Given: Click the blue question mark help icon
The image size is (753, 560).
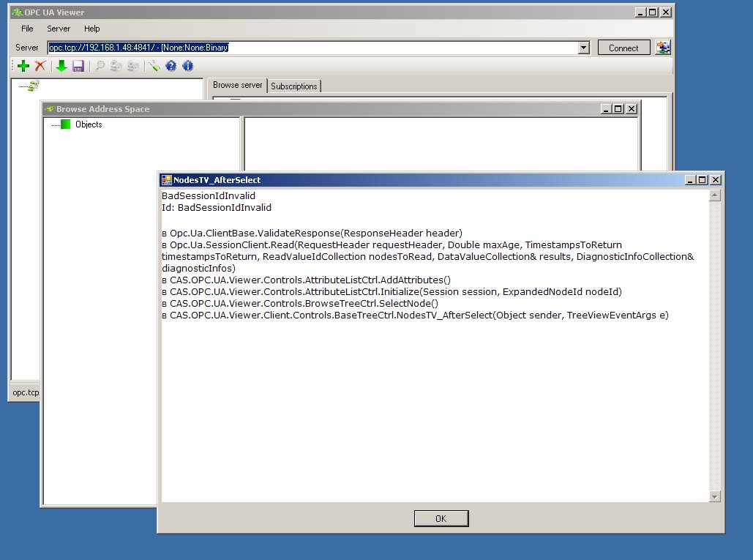Looking at the screenshot, I should click(x=171, y=66).
